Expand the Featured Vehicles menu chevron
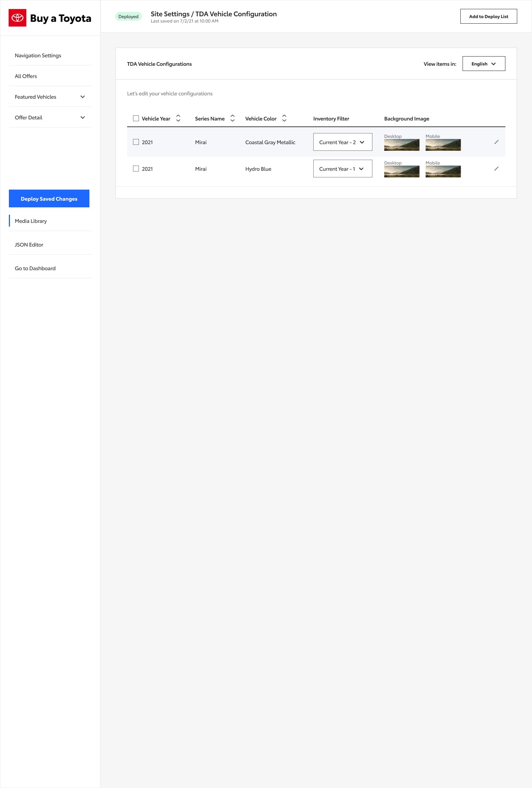 [x=83, y=97]
